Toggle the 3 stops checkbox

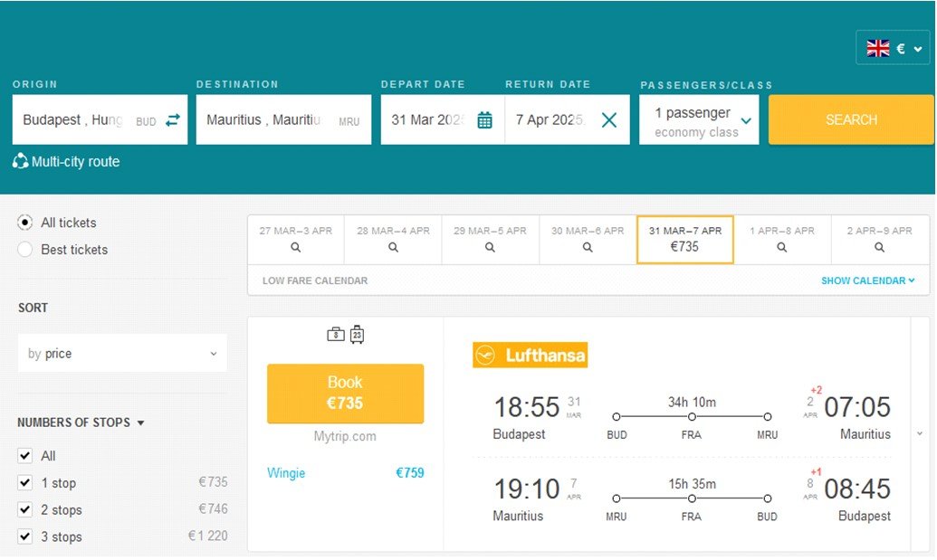tap(25, 536)
